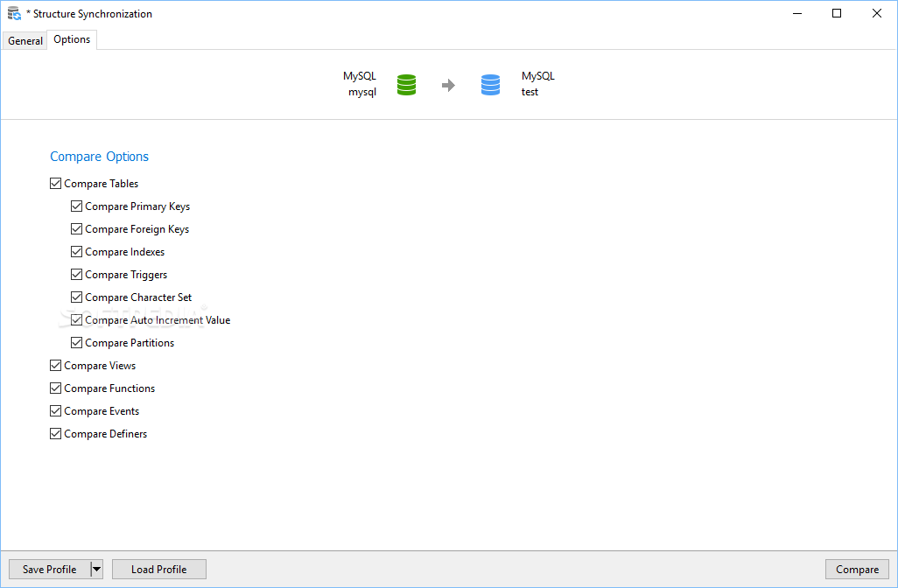Click the Structure Synchronization title bar icon
Screen dimensions: 898x588
(x=14, y=13)
